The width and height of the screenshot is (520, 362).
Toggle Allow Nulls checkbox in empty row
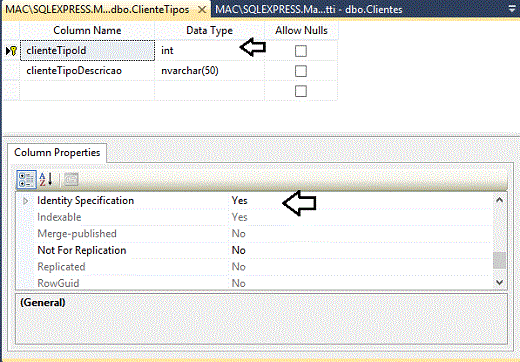(x=301, y=91)
